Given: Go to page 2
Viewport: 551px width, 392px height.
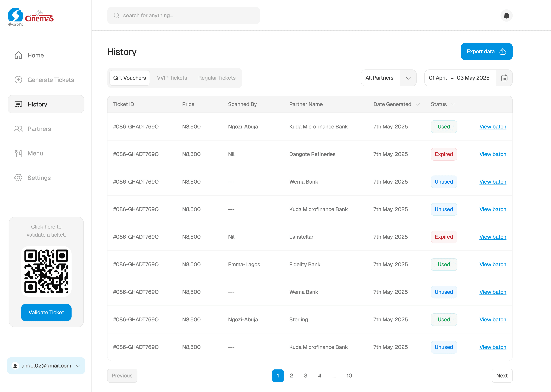Looking at the screenshot, I should (x=291, y=376).
